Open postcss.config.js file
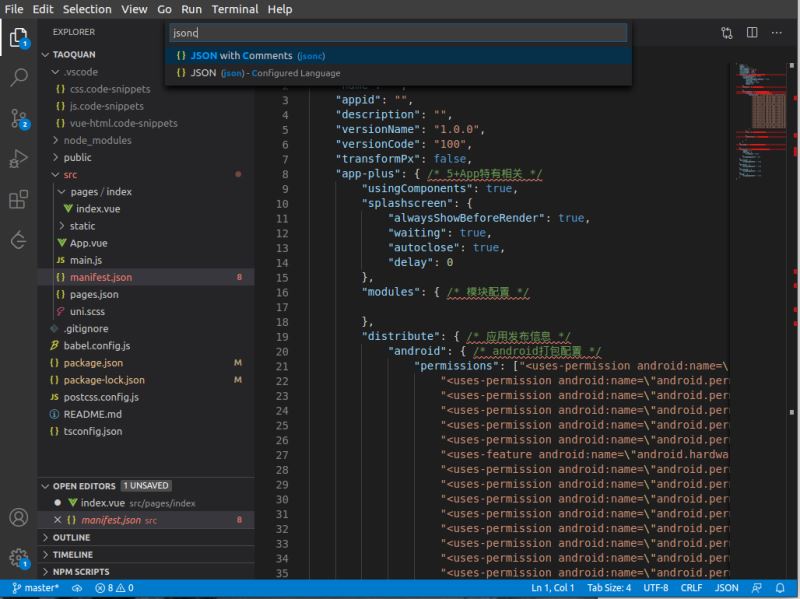The height and width of the screenshot is (599, 800). tap(100, 397)
